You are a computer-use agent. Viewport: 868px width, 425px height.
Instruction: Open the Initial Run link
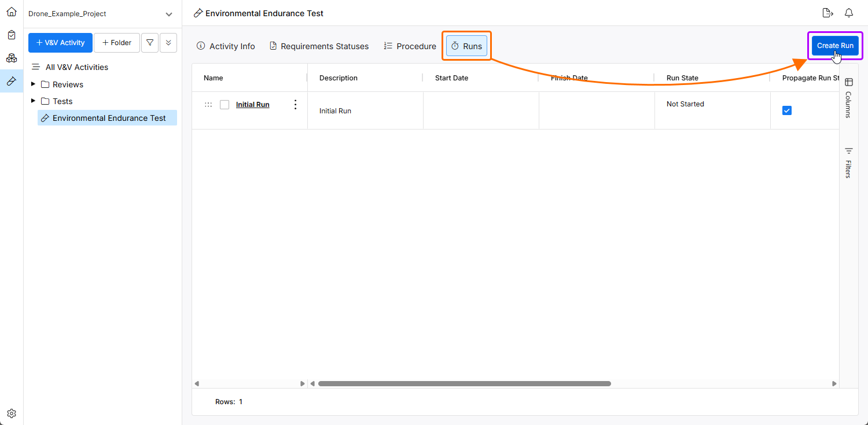[x=252, y=105]
